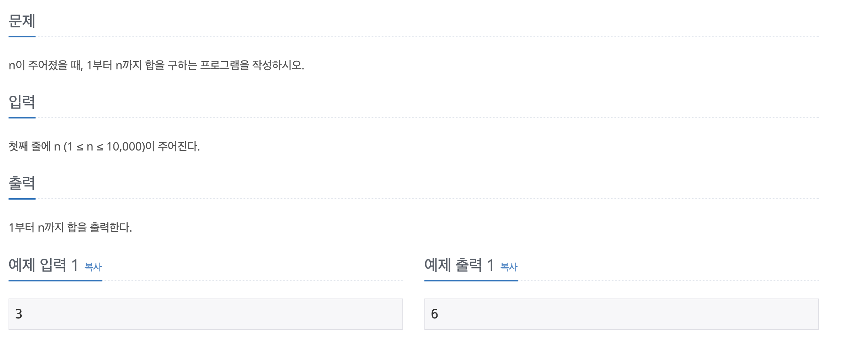
Task: Click the divider line under the 문제 heading
Action: coord(22,36)
